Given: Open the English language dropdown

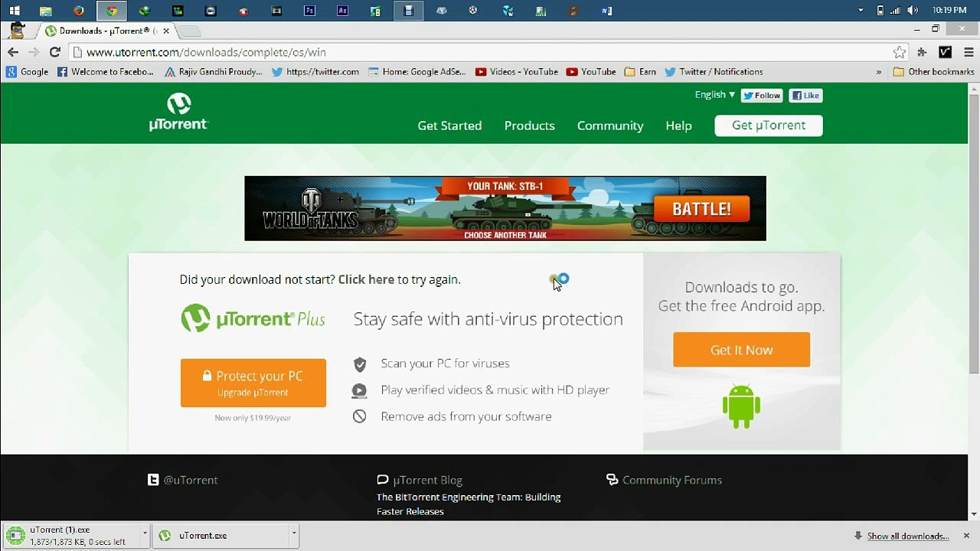Looking at the screenshot, I should [x=714, y=95].
